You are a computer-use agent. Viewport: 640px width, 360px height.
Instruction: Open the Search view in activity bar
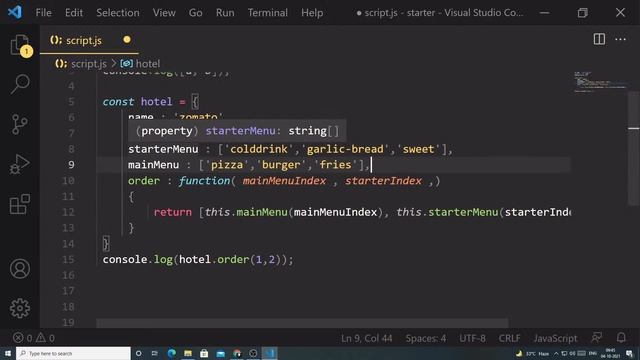(20, 84)
